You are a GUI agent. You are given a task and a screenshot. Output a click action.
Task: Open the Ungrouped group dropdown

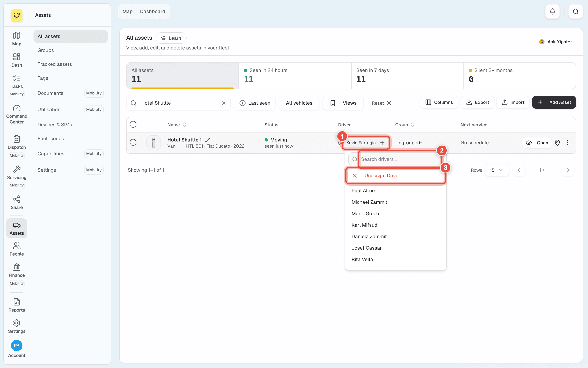tap(409, 143)
